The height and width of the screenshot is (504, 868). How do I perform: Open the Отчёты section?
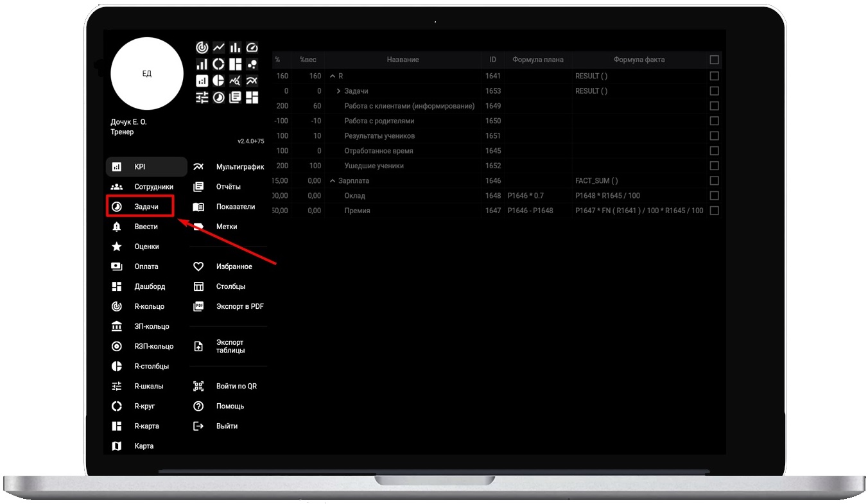[x=228, y=187]
